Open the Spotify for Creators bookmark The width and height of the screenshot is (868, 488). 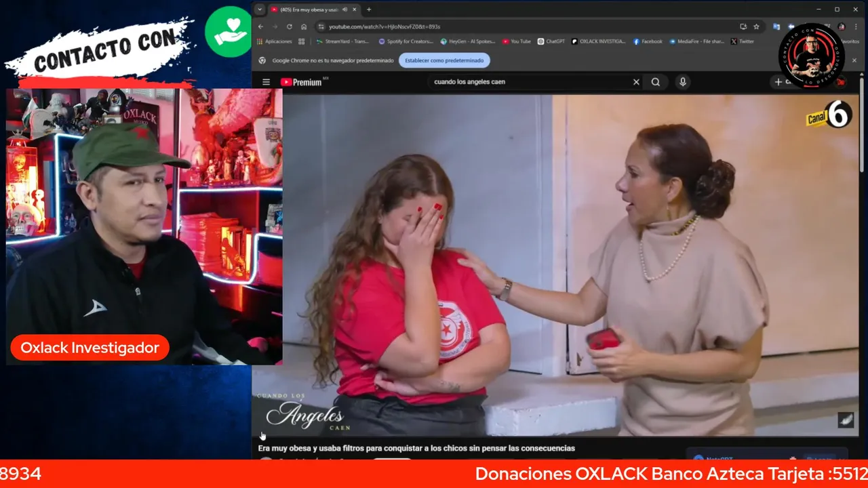pos(406,41)
